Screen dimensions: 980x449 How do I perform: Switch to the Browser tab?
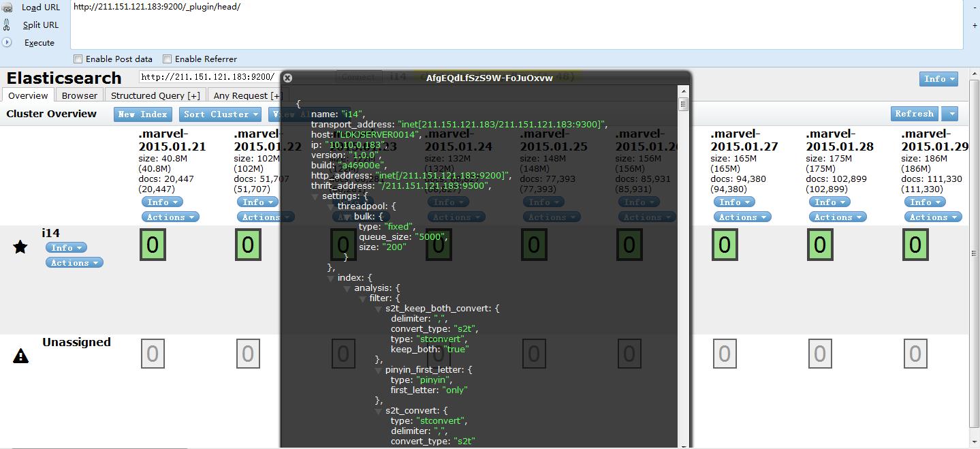(x=80, y=95)
